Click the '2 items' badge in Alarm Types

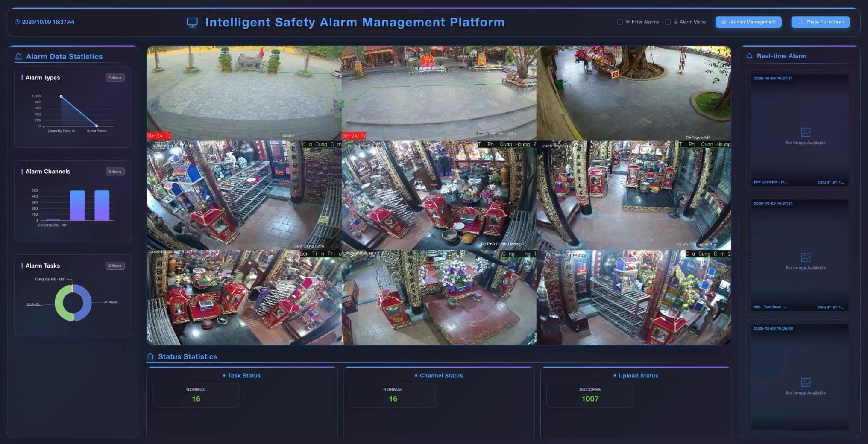[x=115, y=78]
